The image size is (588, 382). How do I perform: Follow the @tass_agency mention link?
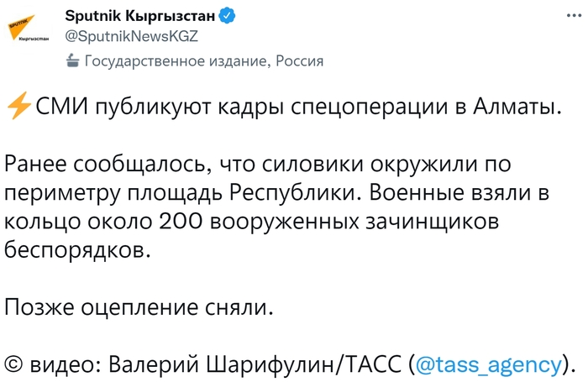click(x=487, y=364)
